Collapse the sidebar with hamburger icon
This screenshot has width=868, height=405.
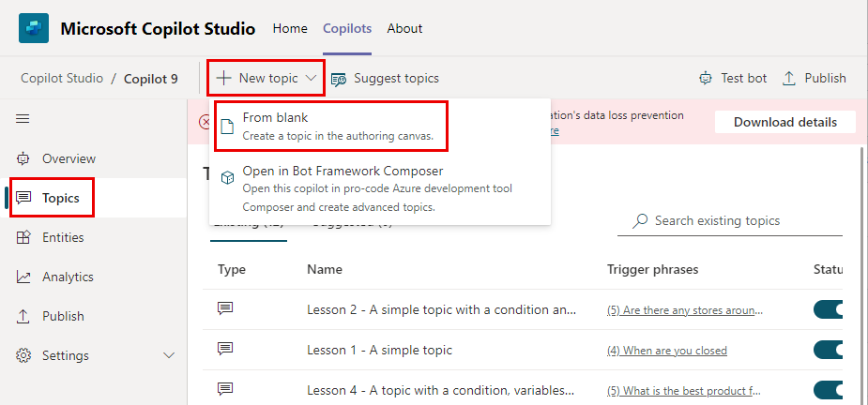(23, 119)
